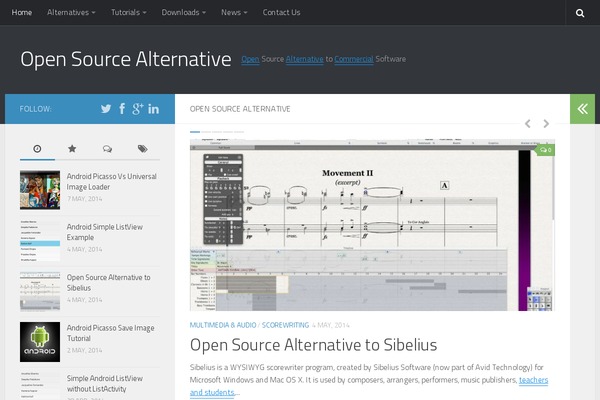The image size is (600, 400).
Task: Open Android Picasso Vs Universal Image Loader post
Action: (x=112, y=181)
